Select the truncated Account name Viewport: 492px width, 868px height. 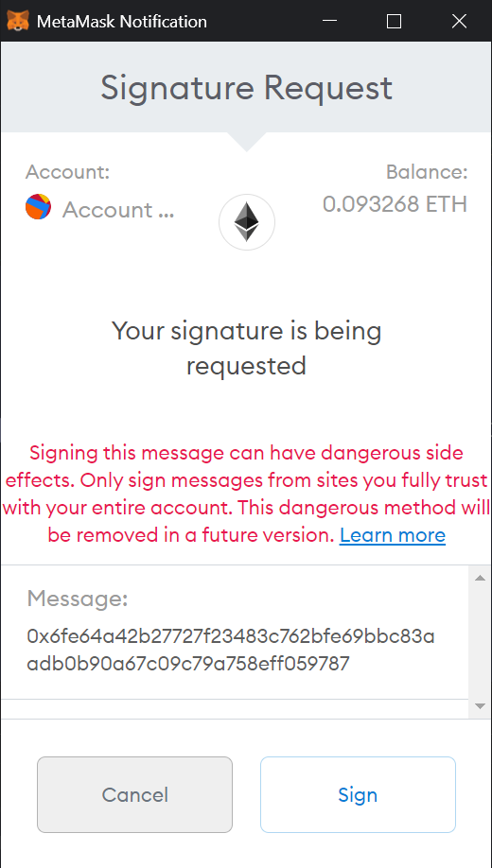(118, 210)
